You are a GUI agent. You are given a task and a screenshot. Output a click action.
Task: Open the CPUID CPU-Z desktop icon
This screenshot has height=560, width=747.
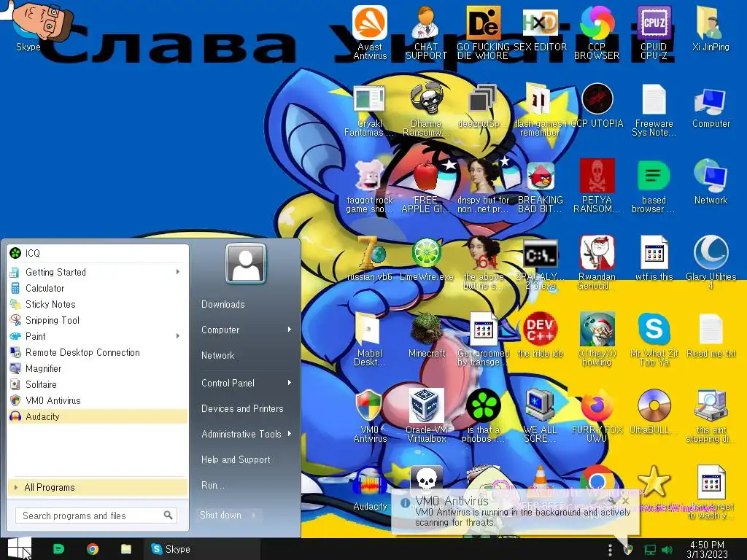[x=654, y=32]
